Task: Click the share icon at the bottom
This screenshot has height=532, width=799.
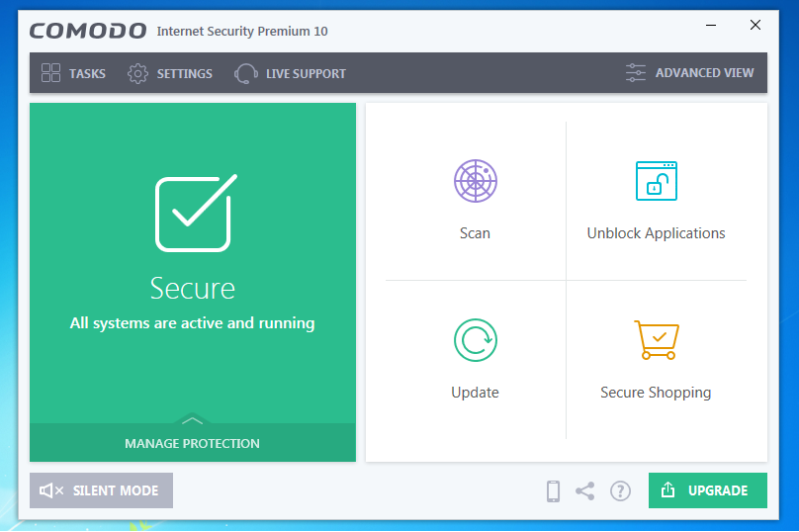Action: [585, 491]
